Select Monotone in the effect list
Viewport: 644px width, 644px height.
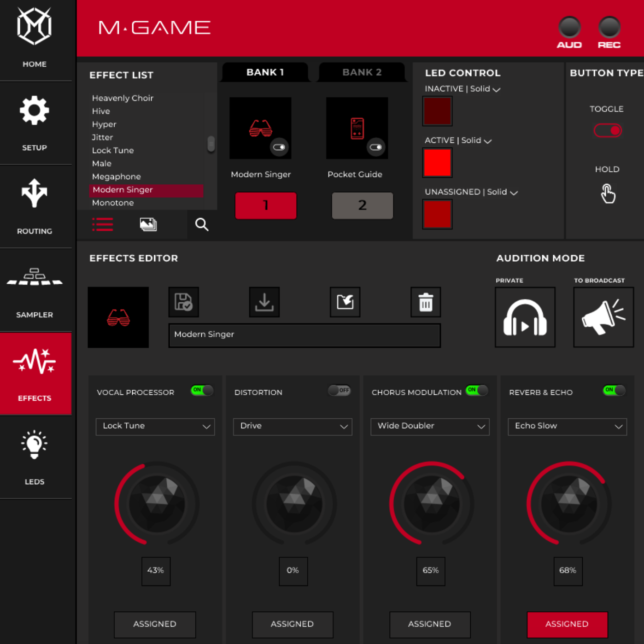pos(113,203)
